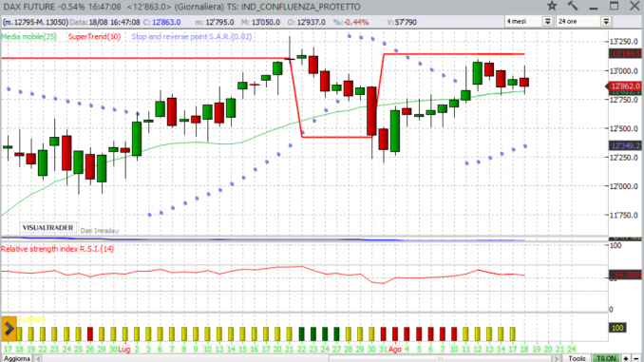This screenshot has width=644, height=362.
Task: Select the 'SuperTrend(10)' indicator label
Action: (94, 36)
